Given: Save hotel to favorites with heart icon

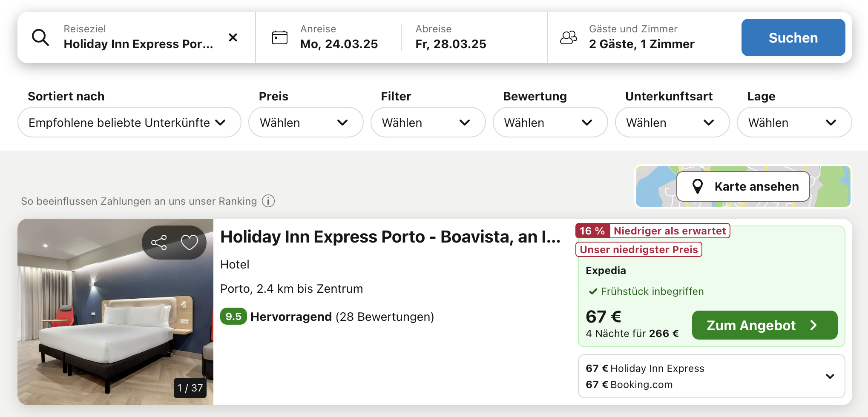Looking at the screenshot, I should [190, 243].
